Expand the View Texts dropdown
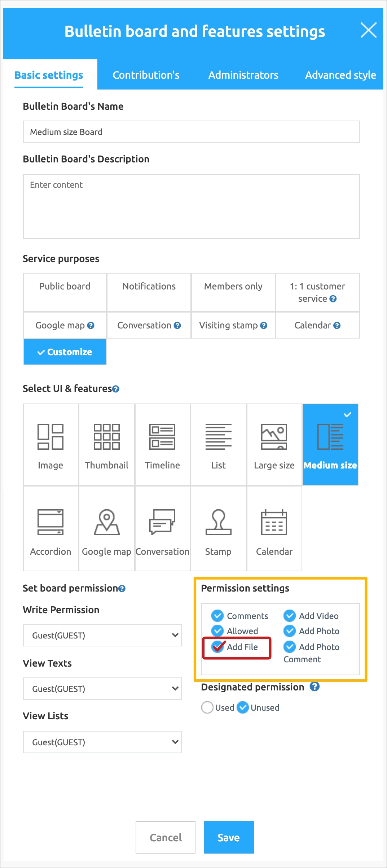 [102, 689]
